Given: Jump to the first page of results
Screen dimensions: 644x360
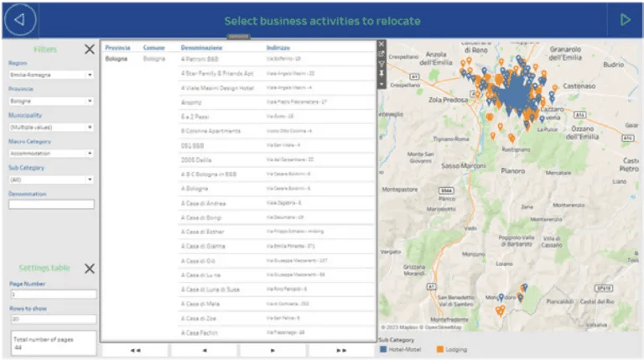Looking at the screenshot, I should 135,350.
